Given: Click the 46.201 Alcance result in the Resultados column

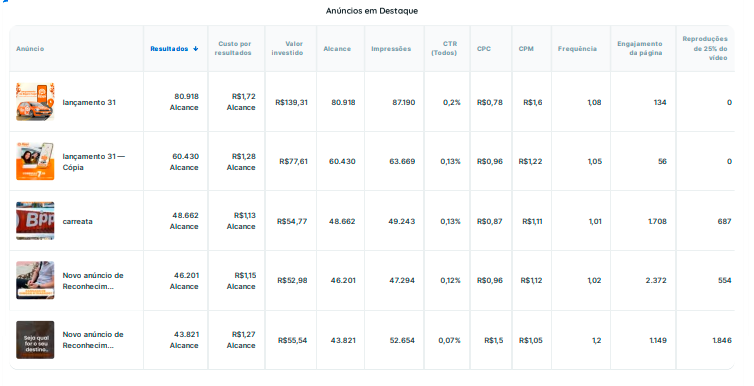Looking at the screenshot, I should [x=184, y=281].
